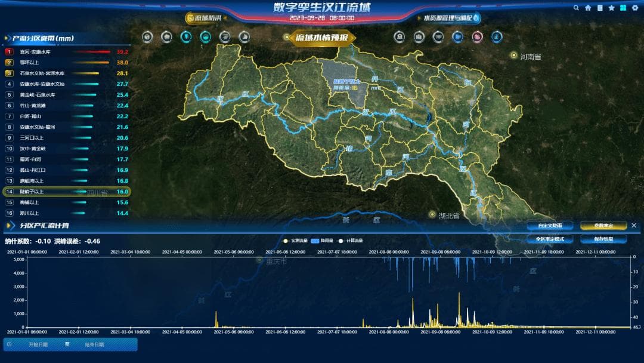This screenshot has height=363, width=644.
Task: Select row 8 with value 21.6
Action: (67, 127)
